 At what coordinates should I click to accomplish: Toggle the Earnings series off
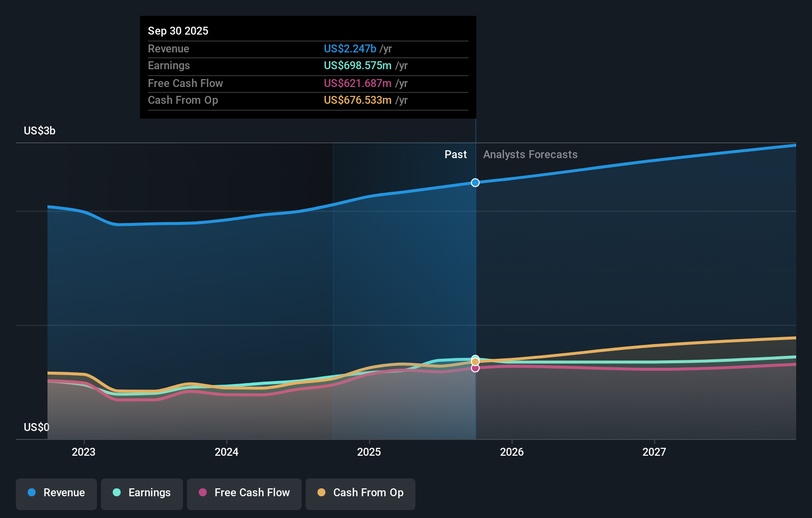(142, 493)
